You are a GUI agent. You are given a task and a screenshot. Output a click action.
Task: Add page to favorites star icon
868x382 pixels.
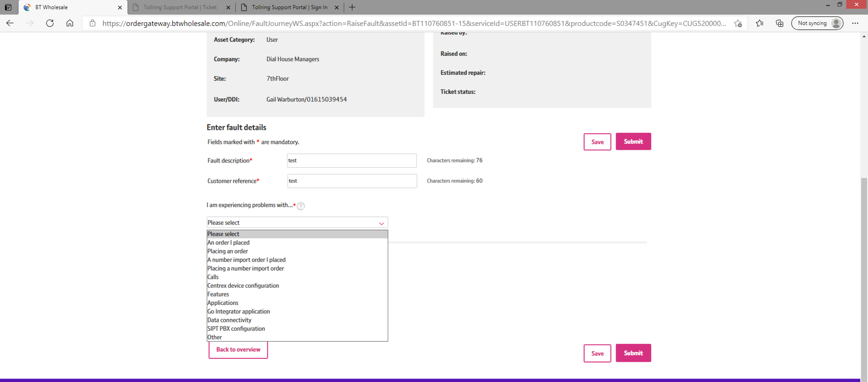click(738, 23)
